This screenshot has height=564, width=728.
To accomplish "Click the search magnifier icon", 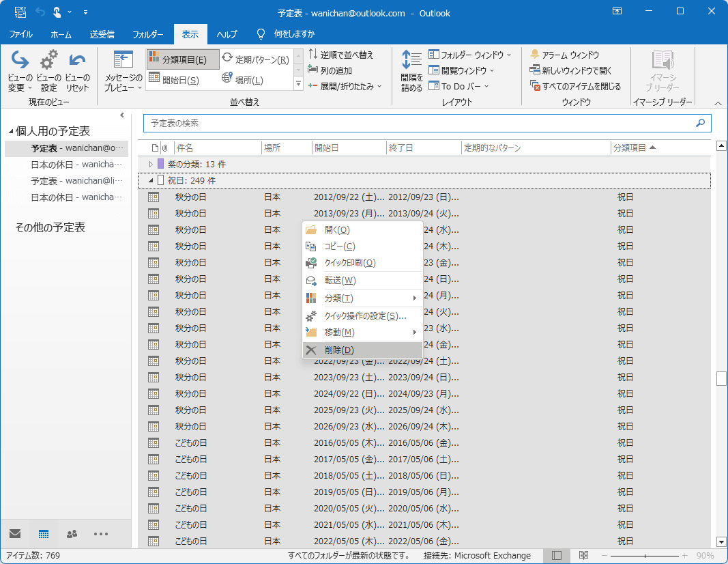I will (x=701, y=123).
